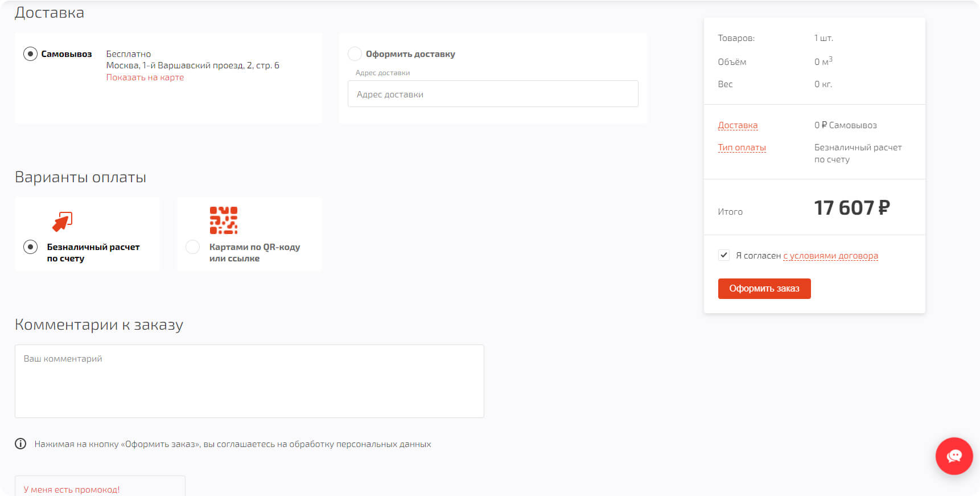Select the Самовывоз pickup radio button

[x=30, y=54]
